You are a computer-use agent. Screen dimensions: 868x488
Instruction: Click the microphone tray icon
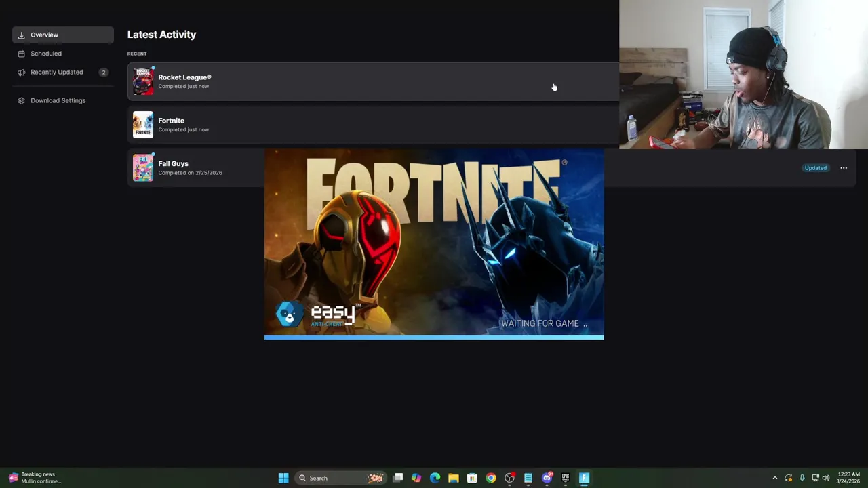[802, 478]
